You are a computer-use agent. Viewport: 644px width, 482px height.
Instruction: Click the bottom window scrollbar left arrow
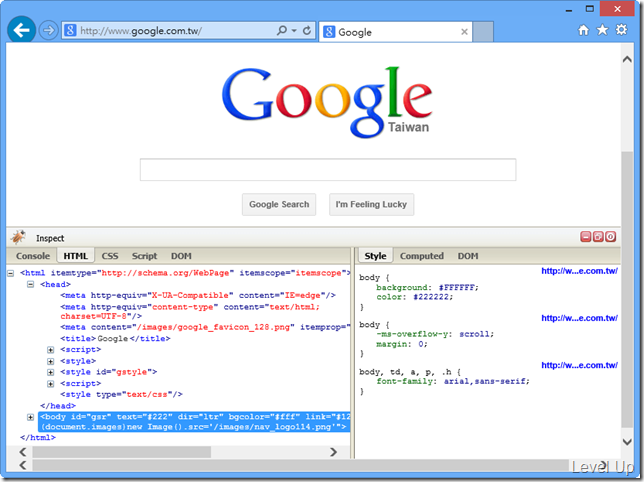point(23,465)
